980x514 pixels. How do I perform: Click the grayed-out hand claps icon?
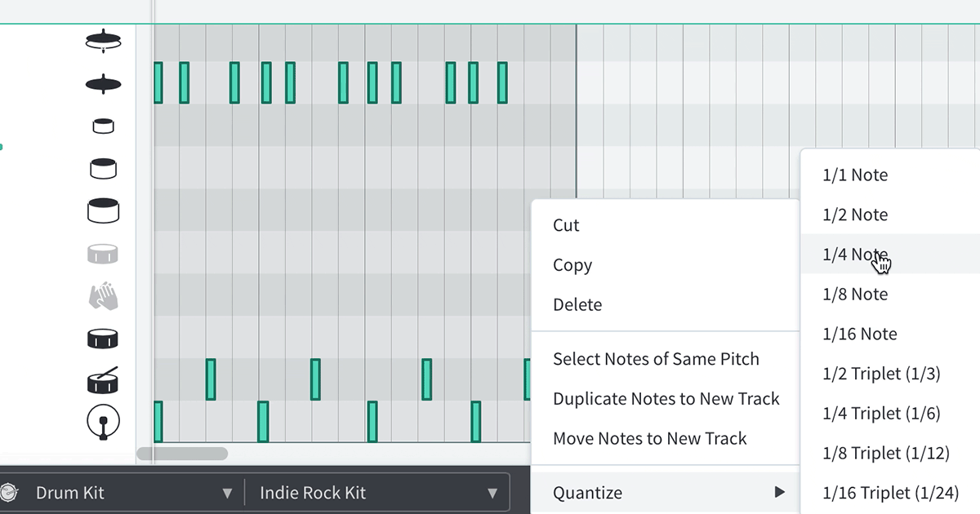[x=103, y=295]
